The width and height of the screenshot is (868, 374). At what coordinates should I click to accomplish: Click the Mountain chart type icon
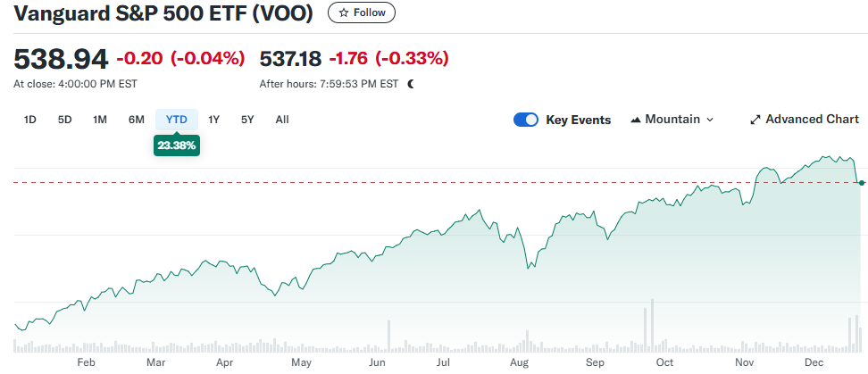pos(636,120)
